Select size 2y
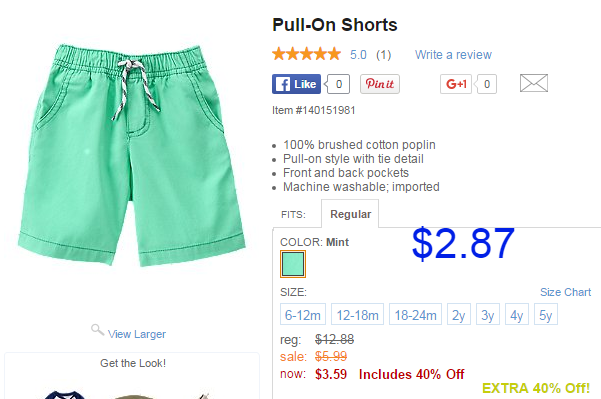The height and width of the screenshot is (399, 601). (x=459, y=314)
